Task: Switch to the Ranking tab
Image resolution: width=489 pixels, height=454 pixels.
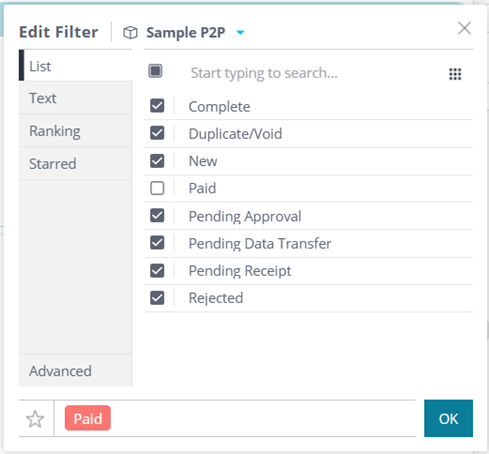Action: [76, 131]
